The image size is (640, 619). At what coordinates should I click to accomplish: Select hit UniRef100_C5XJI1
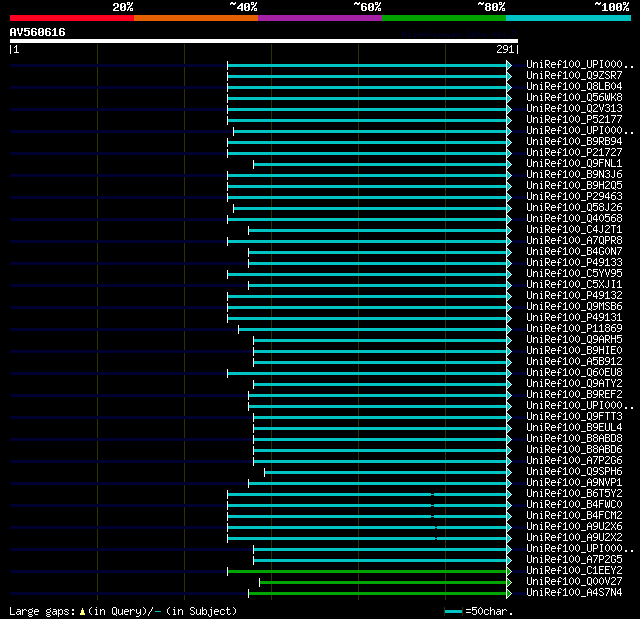tap(574, 285)
